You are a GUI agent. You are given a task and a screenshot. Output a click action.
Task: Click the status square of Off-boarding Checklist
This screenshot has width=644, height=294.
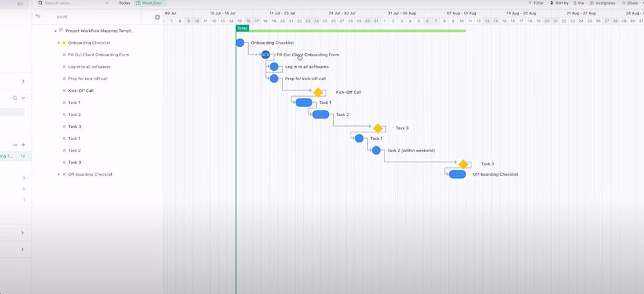[64, 174]
